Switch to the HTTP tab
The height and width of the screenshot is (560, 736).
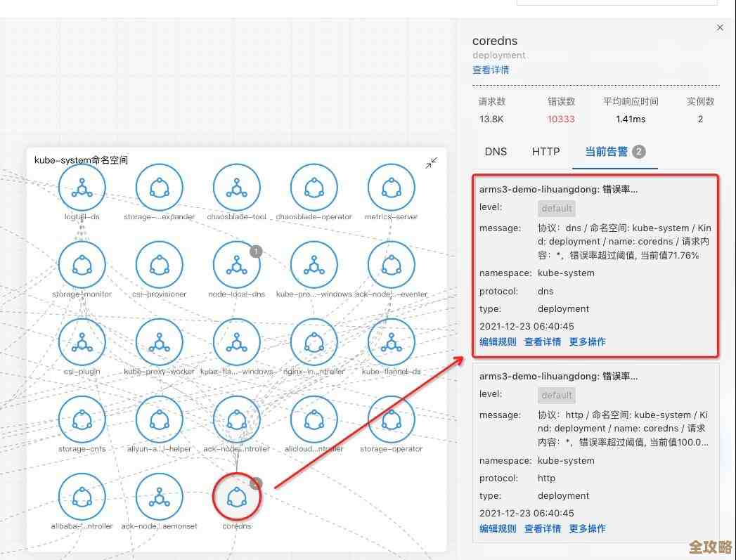point(545,151)
